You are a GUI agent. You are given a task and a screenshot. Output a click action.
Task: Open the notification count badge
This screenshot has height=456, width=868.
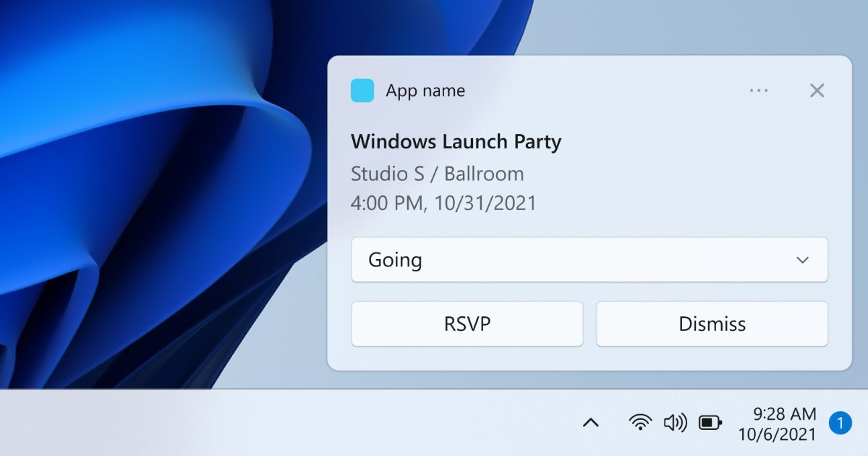pyautogui.click(x=841, y=423)
